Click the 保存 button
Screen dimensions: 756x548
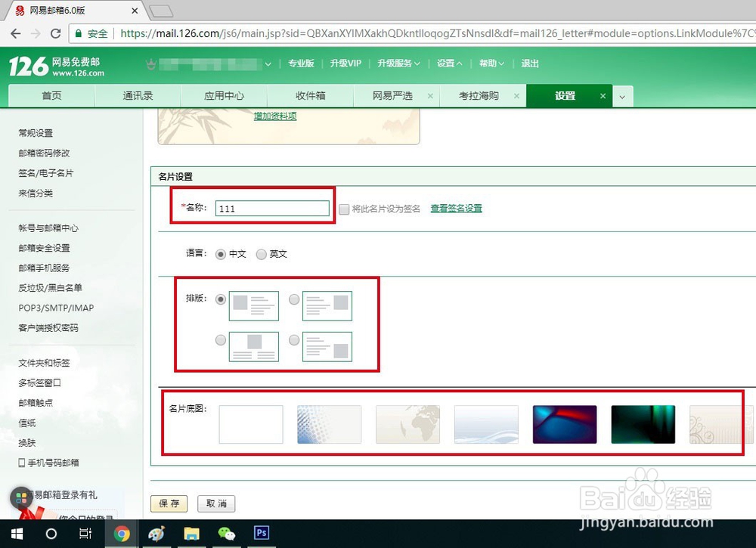click(169, 503)
